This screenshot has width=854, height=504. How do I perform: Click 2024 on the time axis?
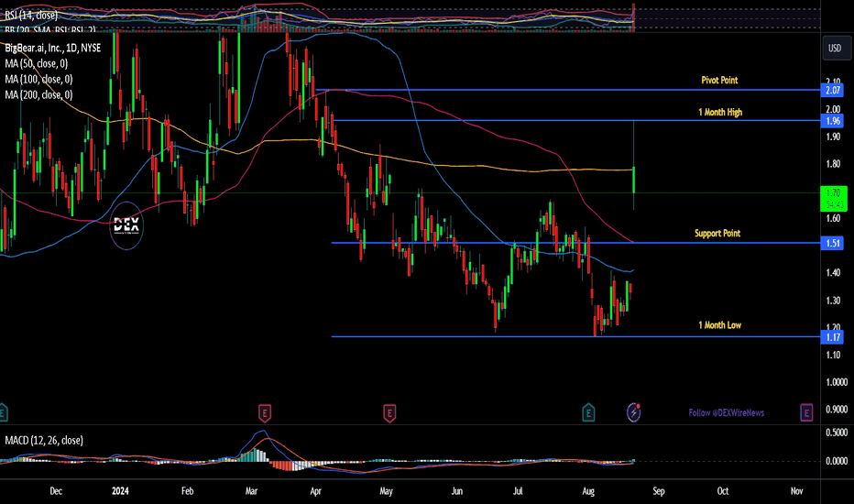[x=120, y=491]
